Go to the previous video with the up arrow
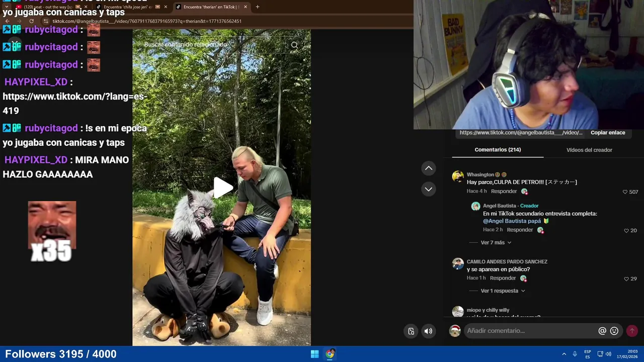 [x=428, y=168]
